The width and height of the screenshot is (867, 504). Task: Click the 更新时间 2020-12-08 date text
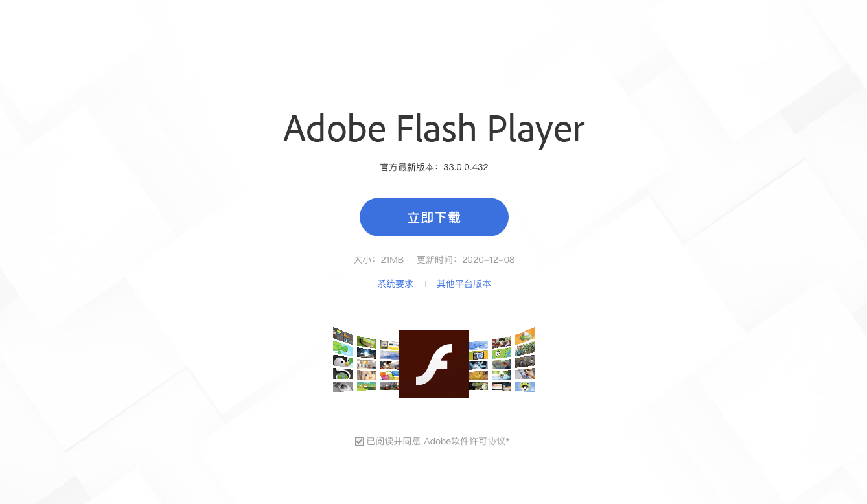tap(466, 260)
